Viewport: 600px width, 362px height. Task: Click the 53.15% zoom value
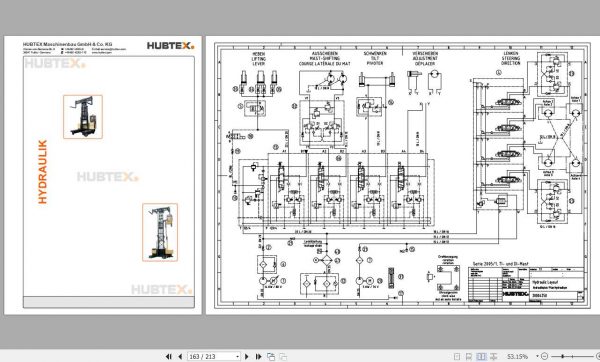517,357
